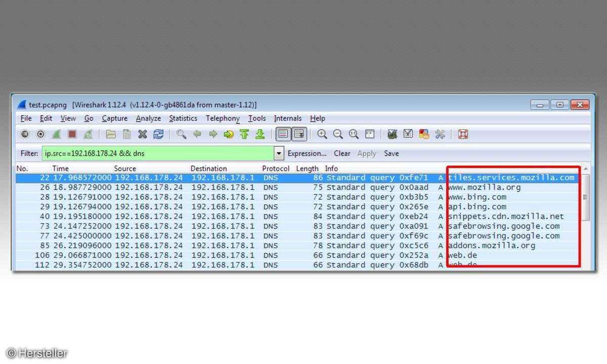This screenshot has width=607, height=364.
Task: Open the Go menu
Action: 89,118
